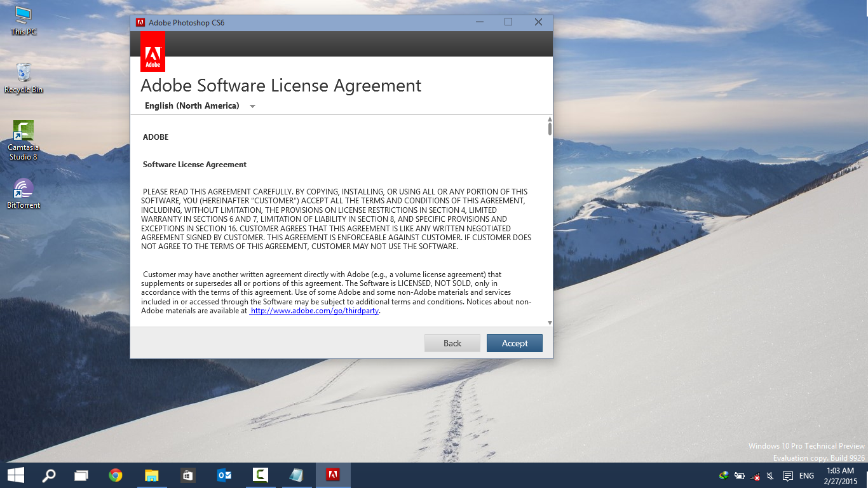Click the 'Adobe Photoshop CS6' window title text
Screen dimensions: 868x488
point(187,22)
